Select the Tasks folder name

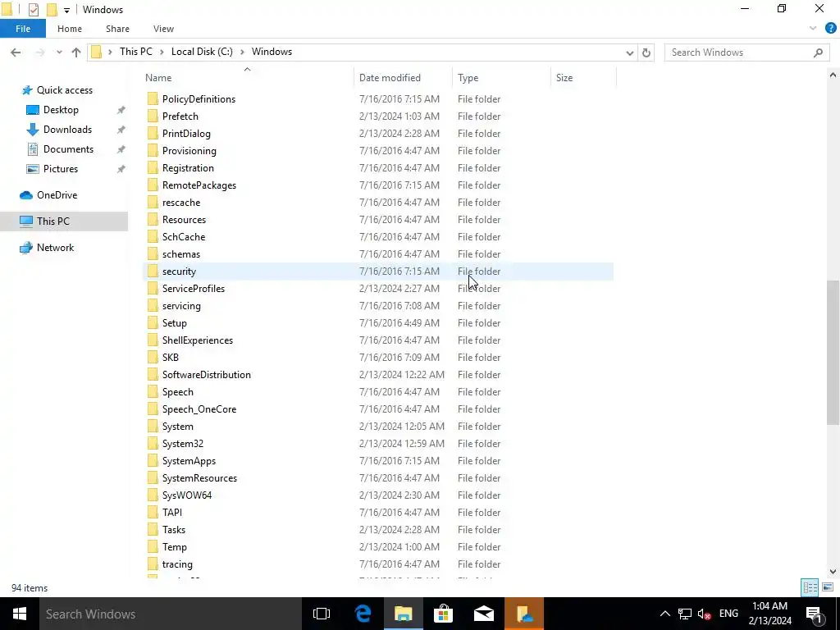coord(174,530)
